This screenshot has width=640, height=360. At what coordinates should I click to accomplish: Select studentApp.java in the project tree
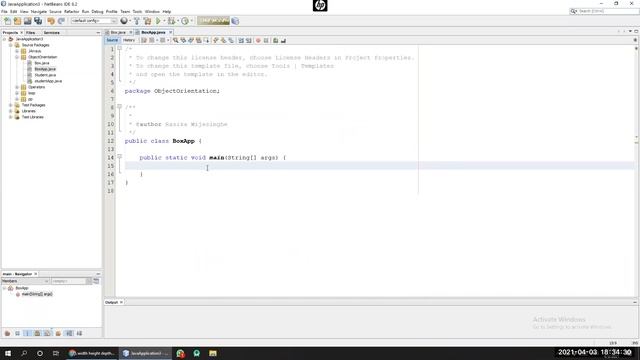[x=48, y=81]
